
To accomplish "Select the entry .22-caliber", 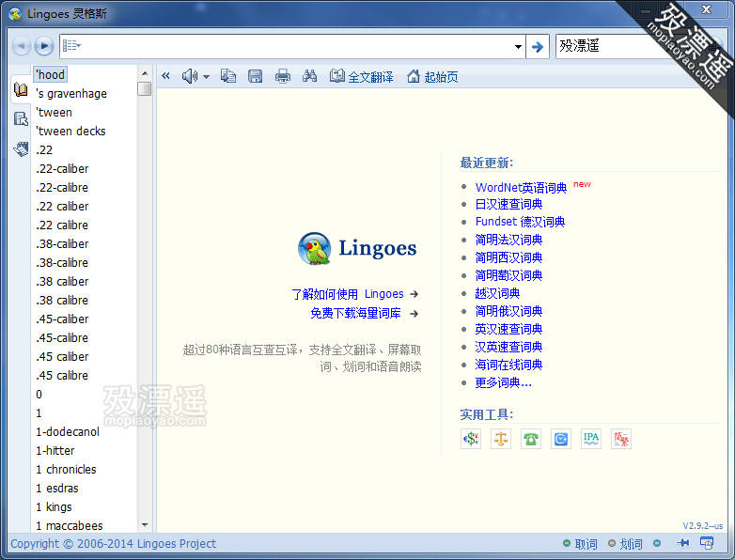I will (x=62, y=169).
